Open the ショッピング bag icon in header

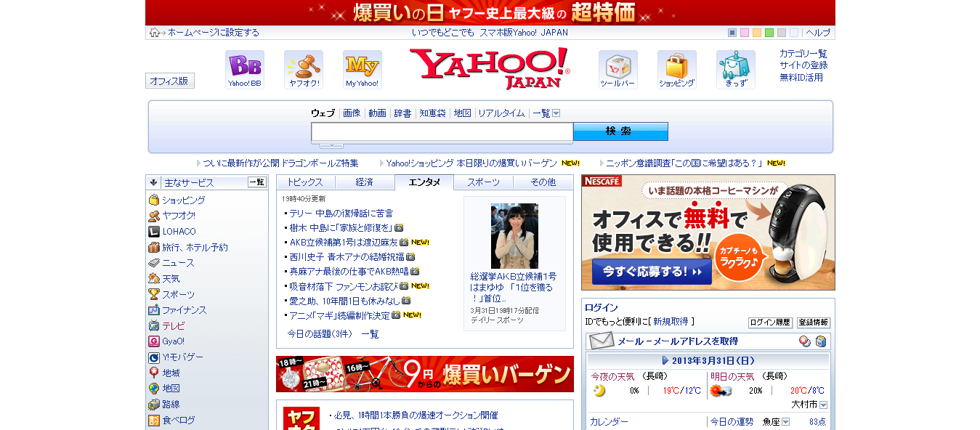point(677,70)
